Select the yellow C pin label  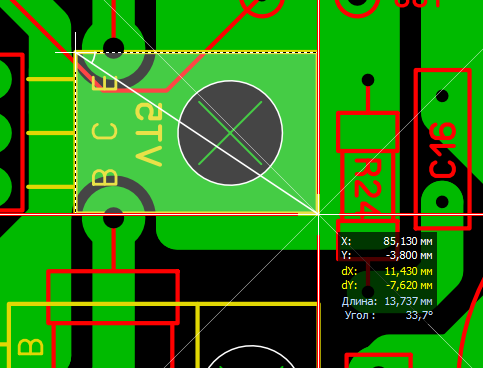click(x=105, y=131)
